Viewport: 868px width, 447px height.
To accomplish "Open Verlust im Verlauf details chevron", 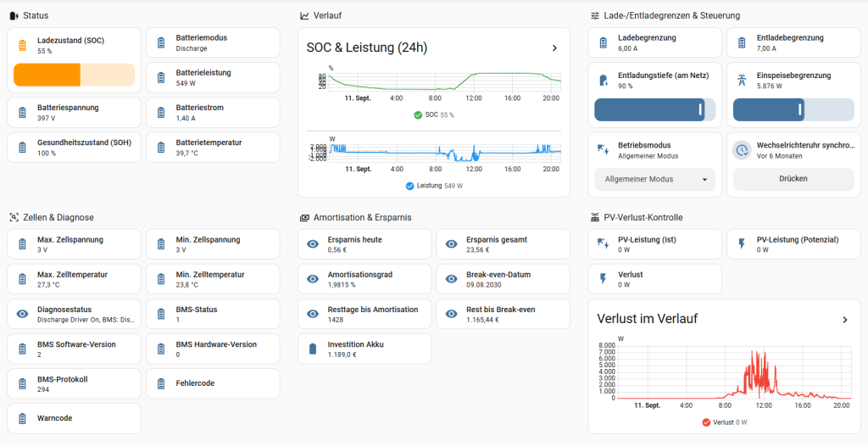I will click(845, 320).
